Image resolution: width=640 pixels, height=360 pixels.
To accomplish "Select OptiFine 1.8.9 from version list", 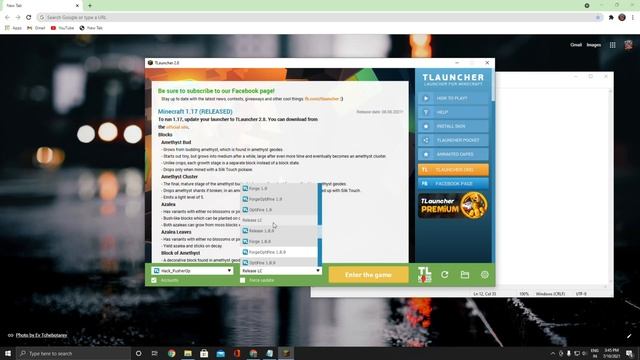I will point(279,262).
